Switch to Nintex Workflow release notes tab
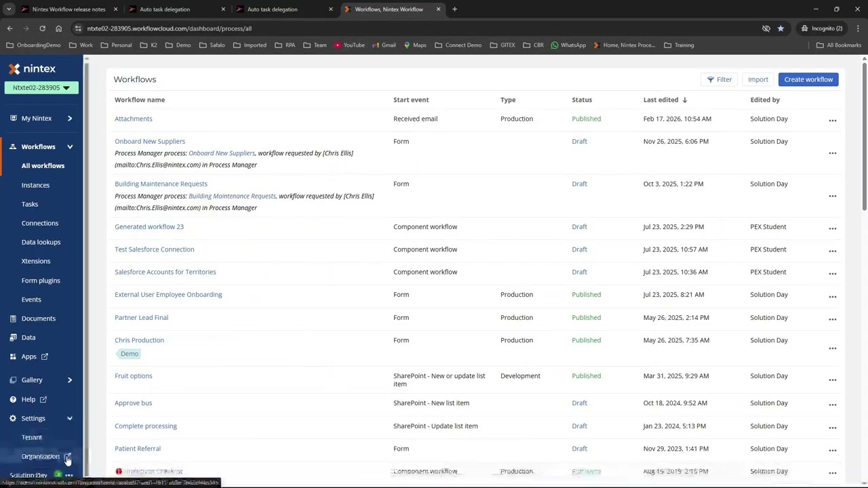 (68, 9)
